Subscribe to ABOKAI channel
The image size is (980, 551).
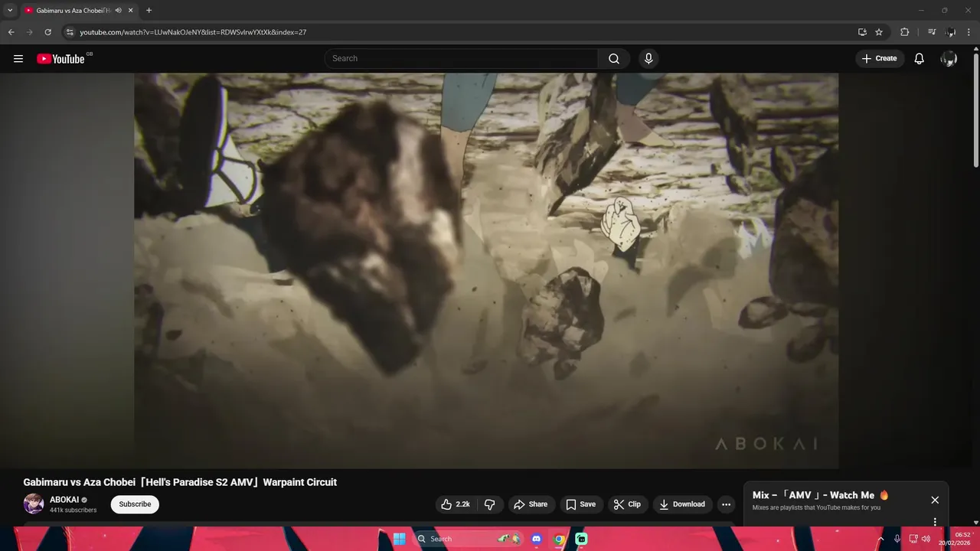click(135, 504)
